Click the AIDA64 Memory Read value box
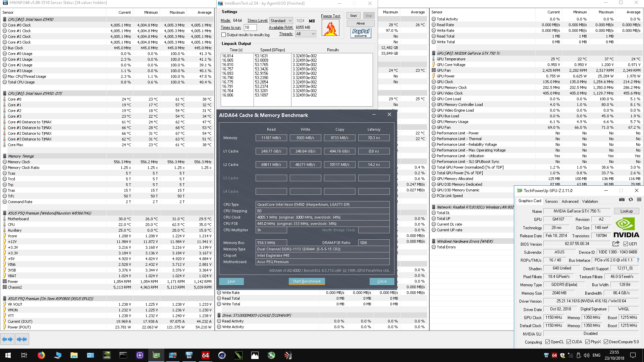Screen dimensions: 644x362 pos(271,138)
